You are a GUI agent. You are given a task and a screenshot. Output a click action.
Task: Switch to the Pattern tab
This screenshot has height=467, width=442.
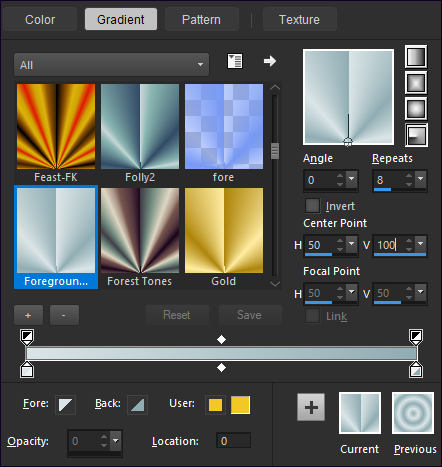click(x=201, y=20)
